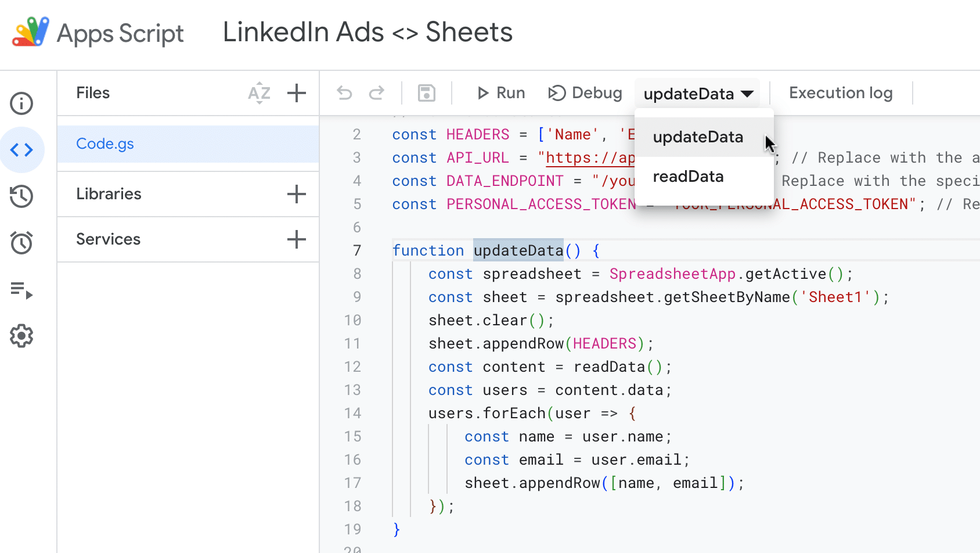Click users.forEach on line 14

[487, 414]
